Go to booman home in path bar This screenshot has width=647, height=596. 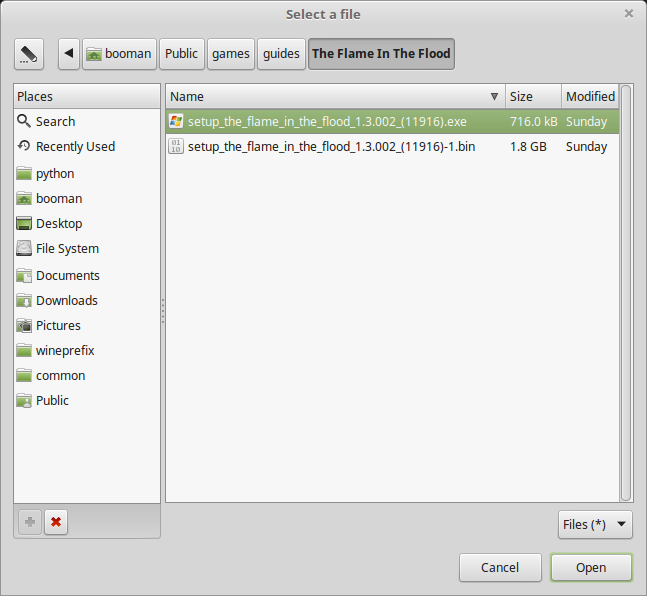[x=119, y=54]
